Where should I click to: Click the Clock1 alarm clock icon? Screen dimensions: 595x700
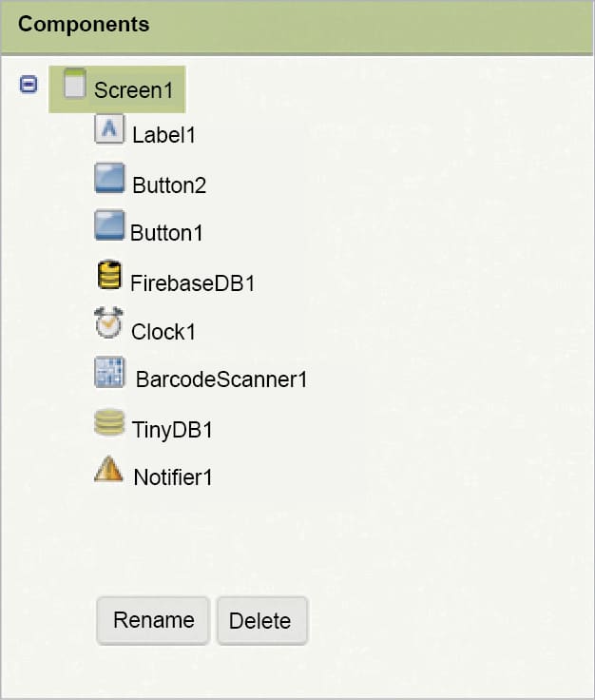coord(109,323)
